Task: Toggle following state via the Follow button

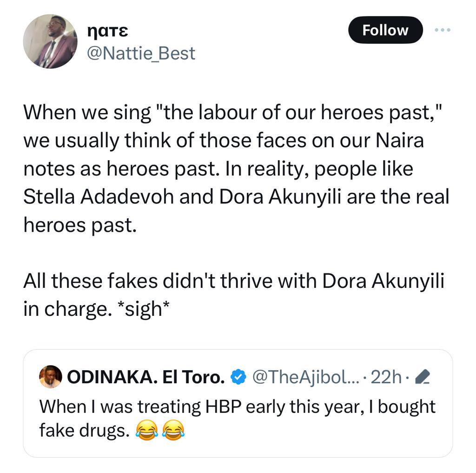Action: tap(385, 30)
